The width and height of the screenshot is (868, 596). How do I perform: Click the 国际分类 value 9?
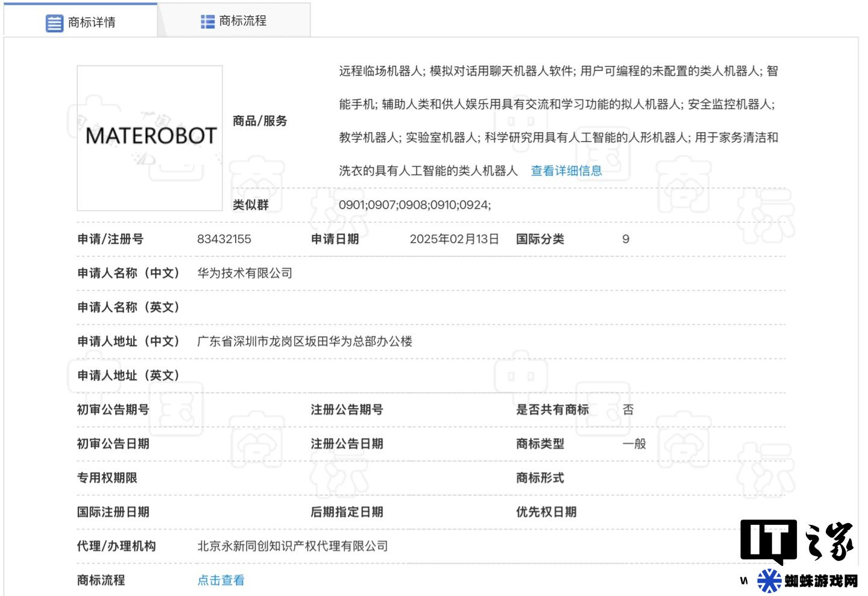tap(626, 239)
